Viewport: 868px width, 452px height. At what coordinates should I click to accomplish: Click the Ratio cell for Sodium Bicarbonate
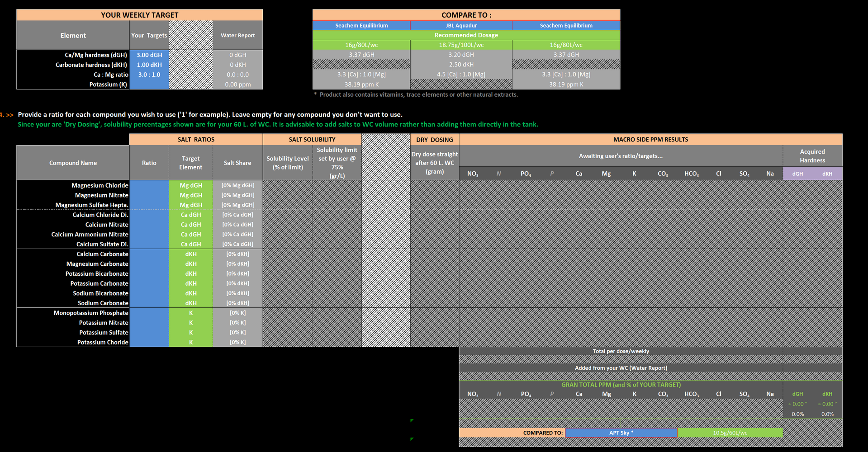pyautogui.click(x=149, y=293)
